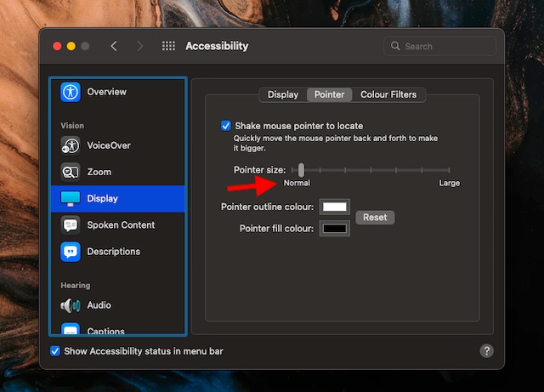
Task: Close the window with the red button
Action: [x=57, y=46]
